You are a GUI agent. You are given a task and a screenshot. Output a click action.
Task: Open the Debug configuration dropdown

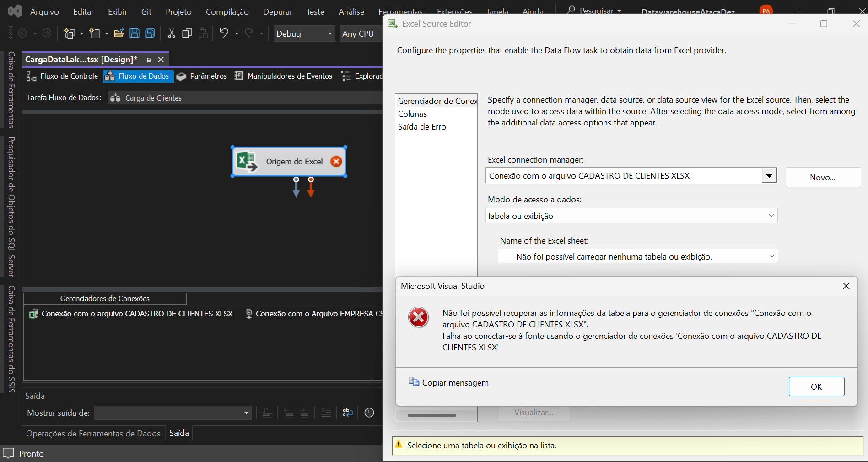coord(304,33)
